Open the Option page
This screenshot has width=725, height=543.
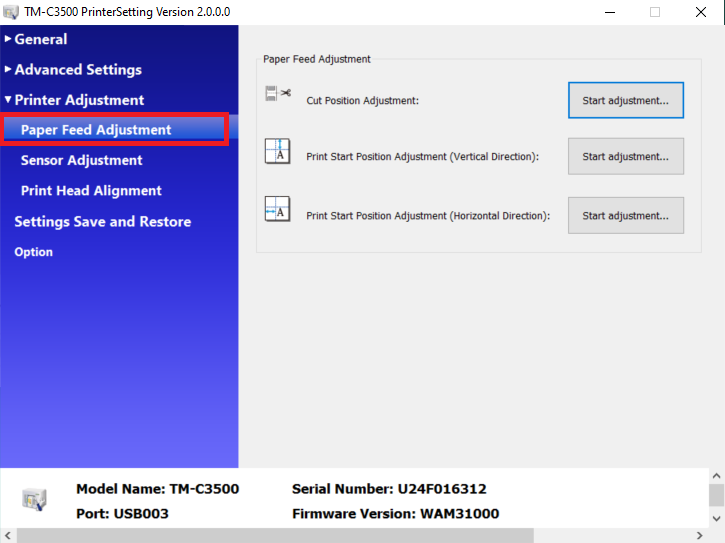pyautogui.click(x=33, y=252)
